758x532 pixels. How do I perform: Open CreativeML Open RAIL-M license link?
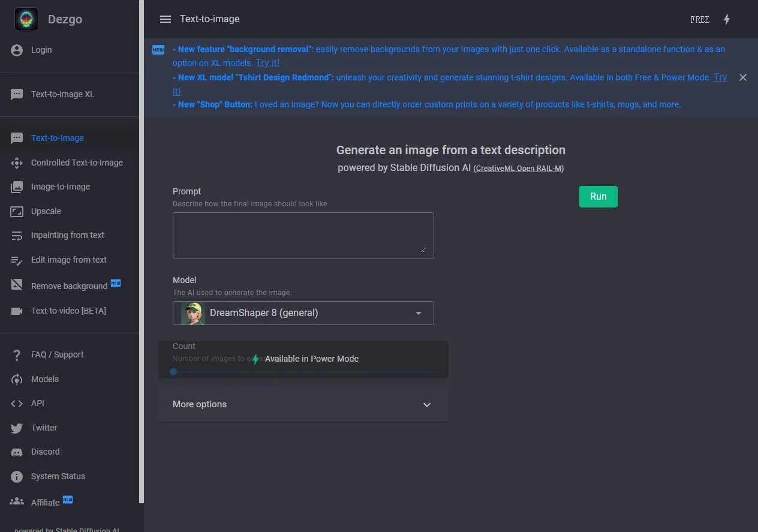(519, 169)
